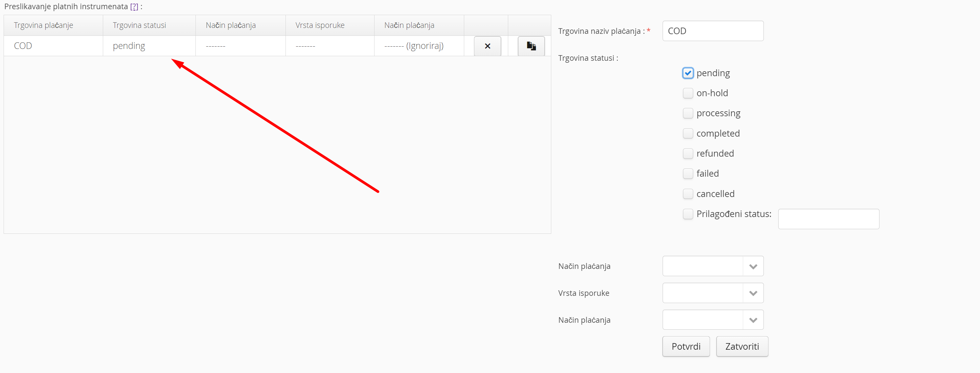Select the refunded status checkbox
Image resolution: width=980 pixels, height=373 pixels.
[688, 154]
